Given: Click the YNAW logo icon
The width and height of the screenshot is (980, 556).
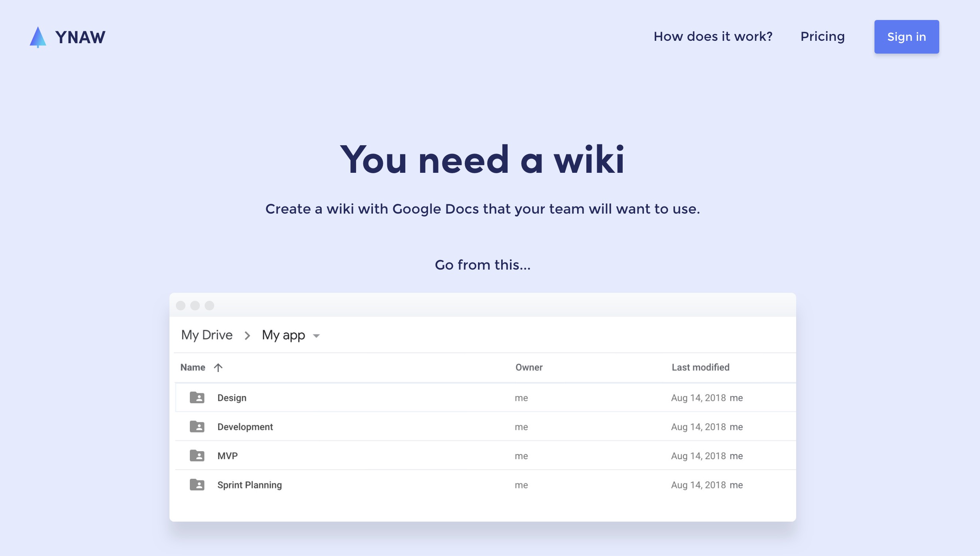Looking at the screenshot, I should pos(37,36).
